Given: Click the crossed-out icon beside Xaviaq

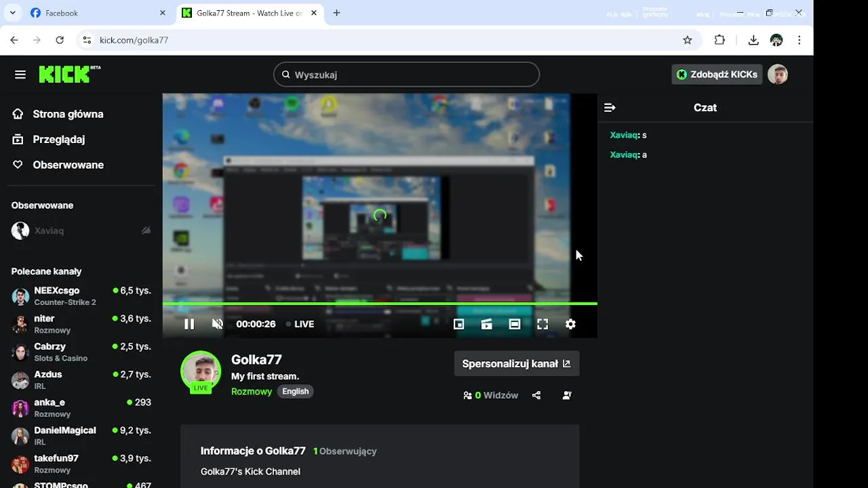Looking at the screenshot, I should pyautogui.click(x=146, y=230).
